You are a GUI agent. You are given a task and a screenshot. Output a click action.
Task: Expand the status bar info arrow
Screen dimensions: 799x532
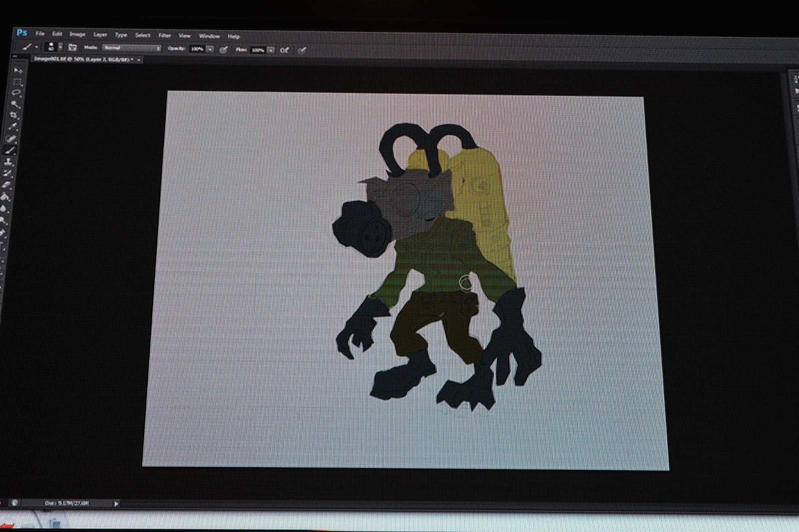click(116, 504)
